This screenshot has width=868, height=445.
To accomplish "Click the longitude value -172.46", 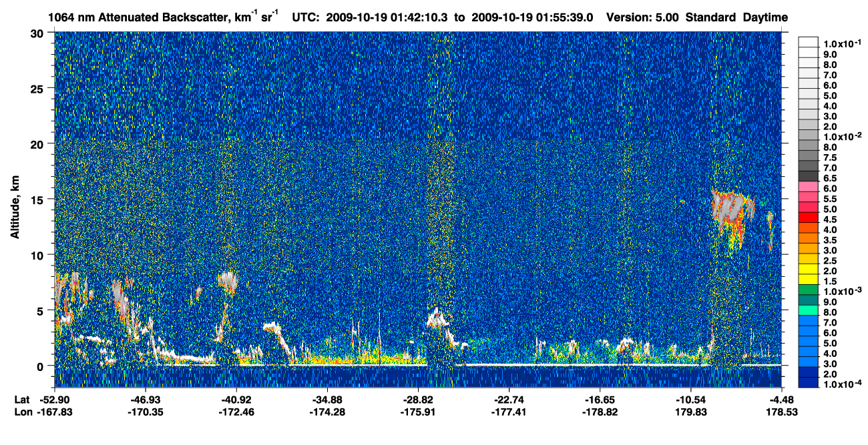I will coord(236,412).
